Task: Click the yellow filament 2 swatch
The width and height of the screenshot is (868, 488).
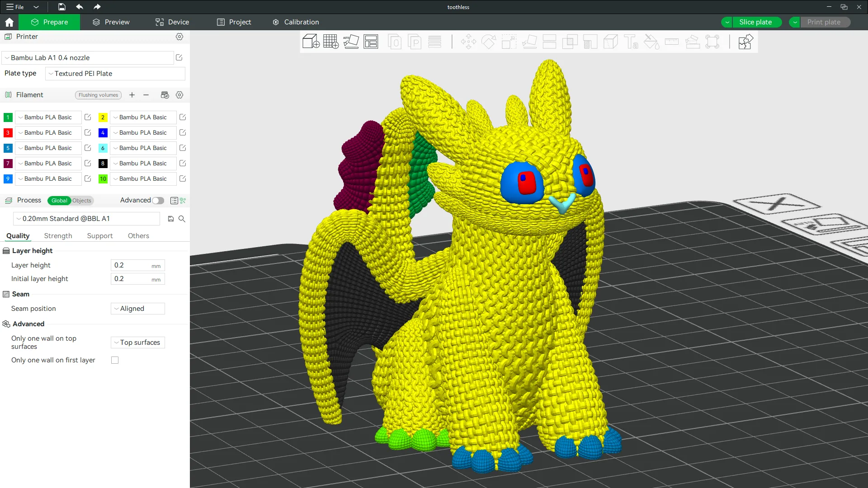Action: click(x=103, y=117)
